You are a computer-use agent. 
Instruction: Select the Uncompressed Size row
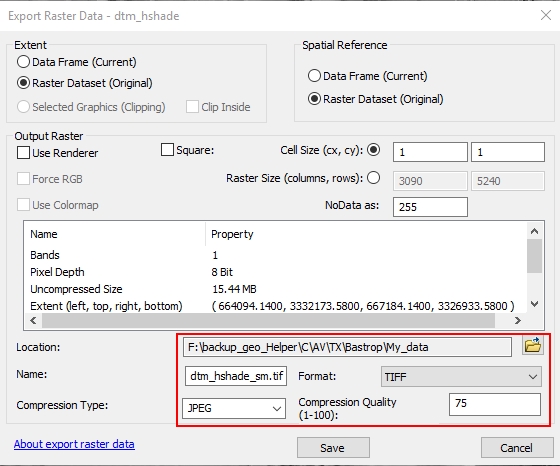275,289
